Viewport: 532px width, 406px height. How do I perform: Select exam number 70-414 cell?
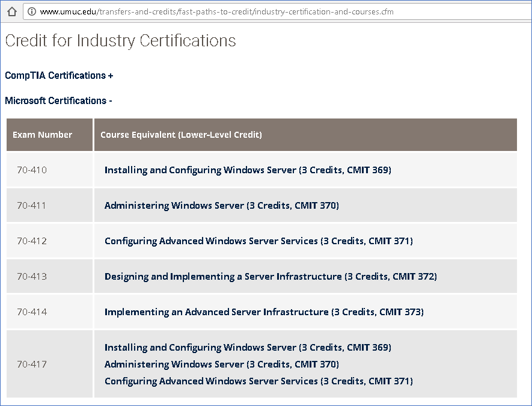[x=49, y=312]
